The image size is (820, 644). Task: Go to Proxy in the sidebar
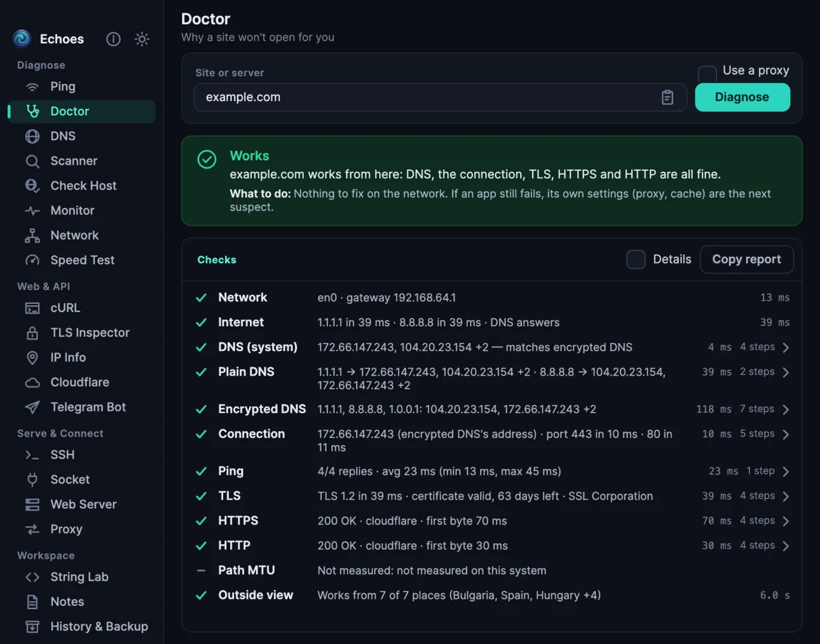(x=81, y=529)
